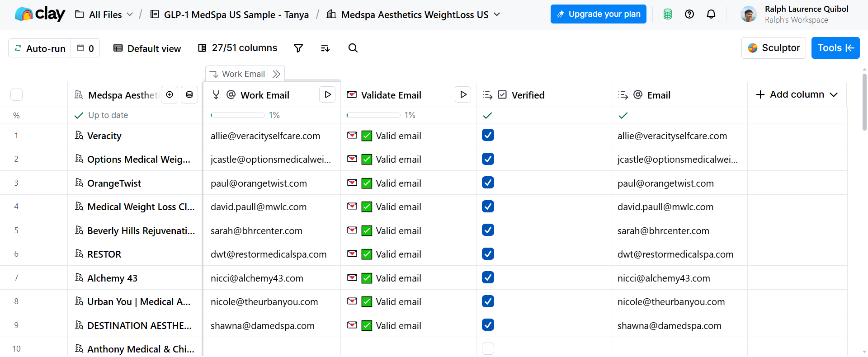Collapse the Tools panel button
Screen dimensions: 868x357
835,48
